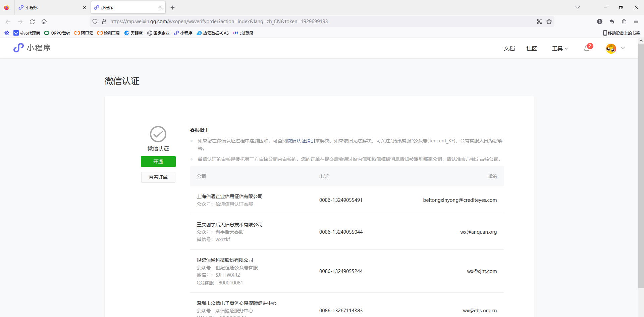
Task: Reload the current page
Action: [32, 21]
